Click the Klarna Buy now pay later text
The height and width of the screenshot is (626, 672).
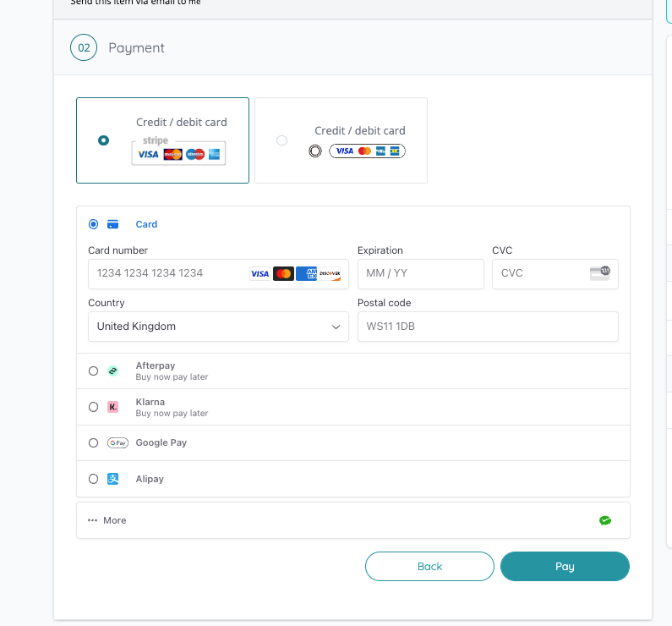click(x=172, y=414)
